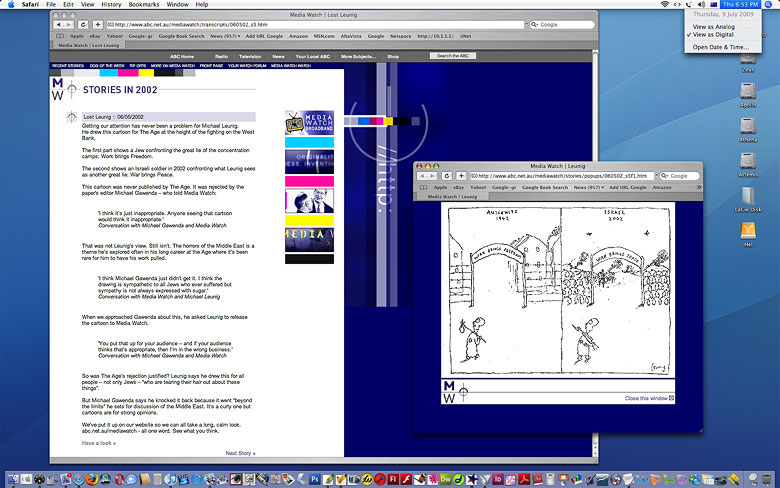Reload the Lost Leunig page

click(83, 24)
